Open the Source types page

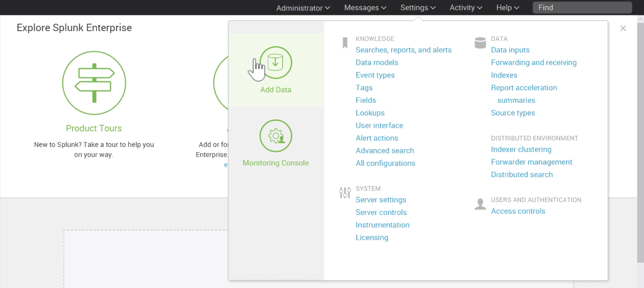(513, 113)
